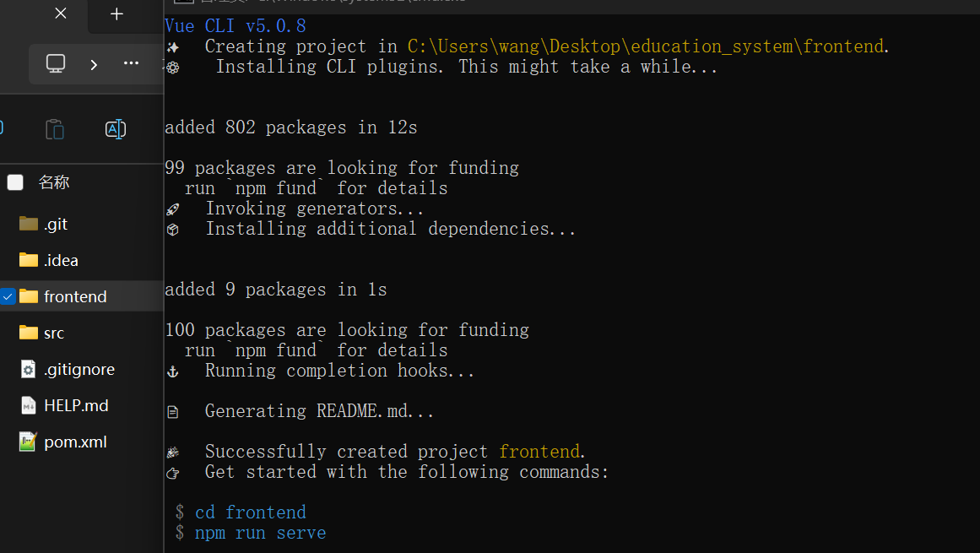Close the current File Explorer tab
The height and width of the screenshot is (553, 980).
[61, 14]
